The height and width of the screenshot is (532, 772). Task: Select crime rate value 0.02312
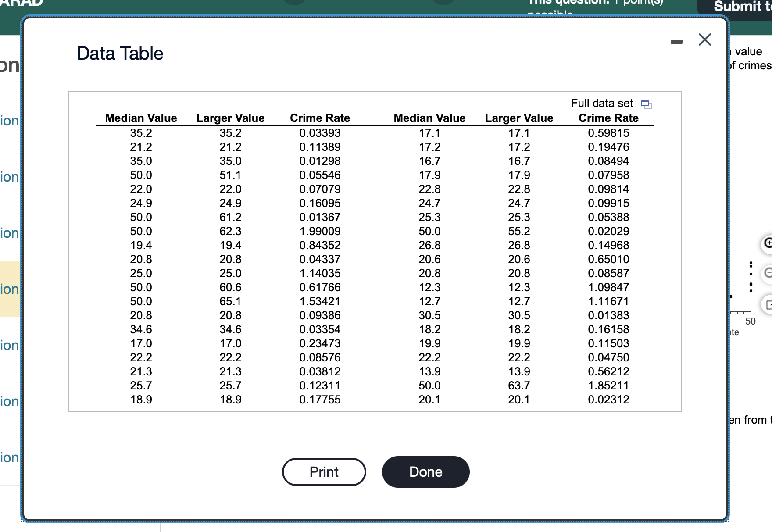click(609, 400)
